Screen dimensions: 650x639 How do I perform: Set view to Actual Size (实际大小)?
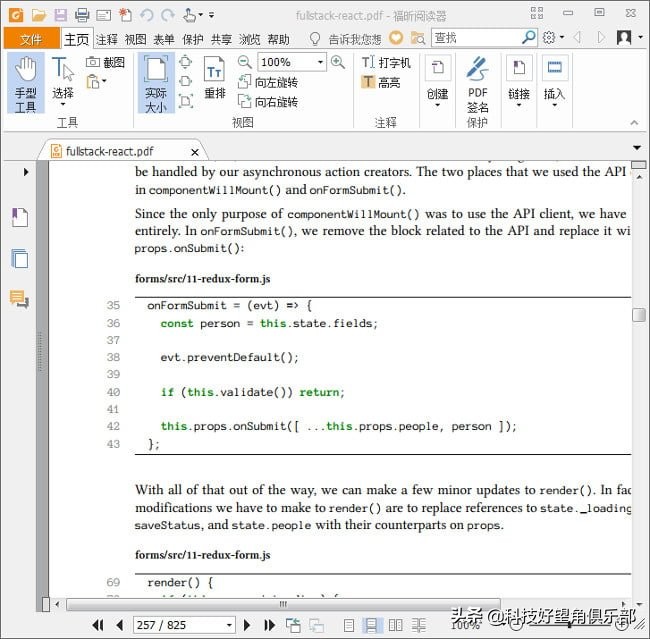156,83
